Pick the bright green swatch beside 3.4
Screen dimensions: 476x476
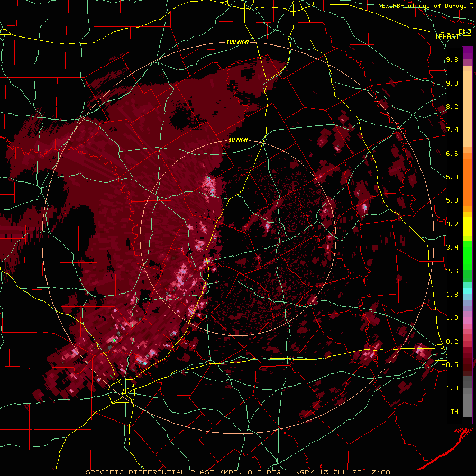pos(467,255)
